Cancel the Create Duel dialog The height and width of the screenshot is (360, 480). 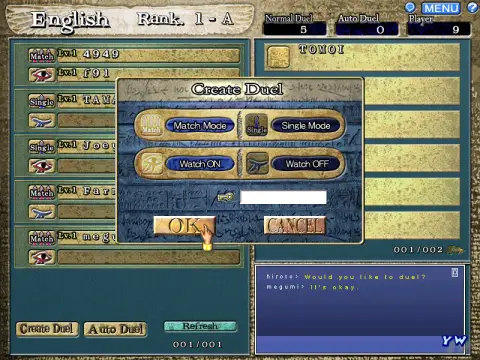(295, 226)
